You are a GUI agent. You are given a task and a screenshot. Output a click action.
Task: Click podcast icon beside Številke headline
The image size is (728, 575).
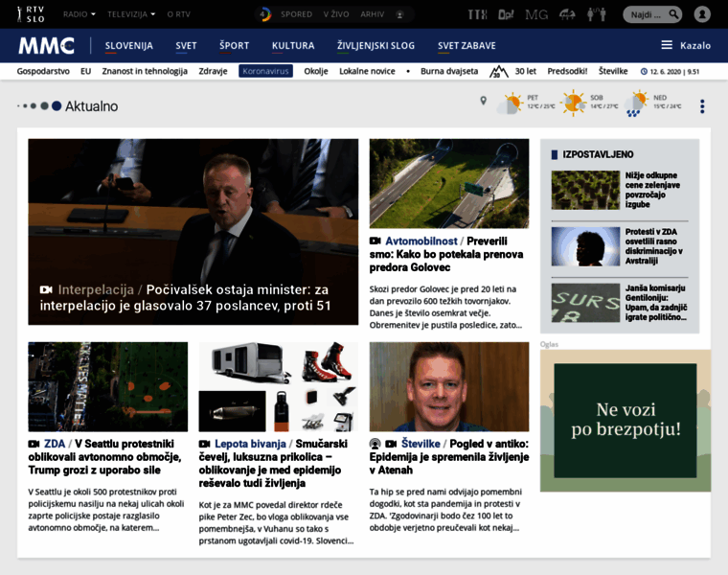pos(375,444)
